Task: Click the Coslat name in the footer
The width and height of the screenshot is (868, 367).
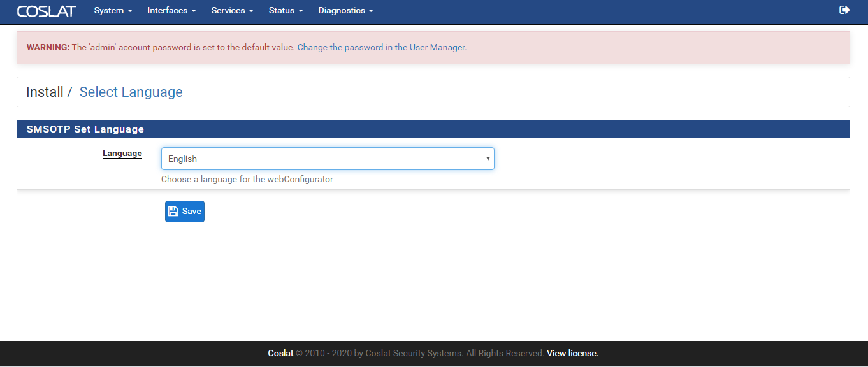Action: coord(281,353)
